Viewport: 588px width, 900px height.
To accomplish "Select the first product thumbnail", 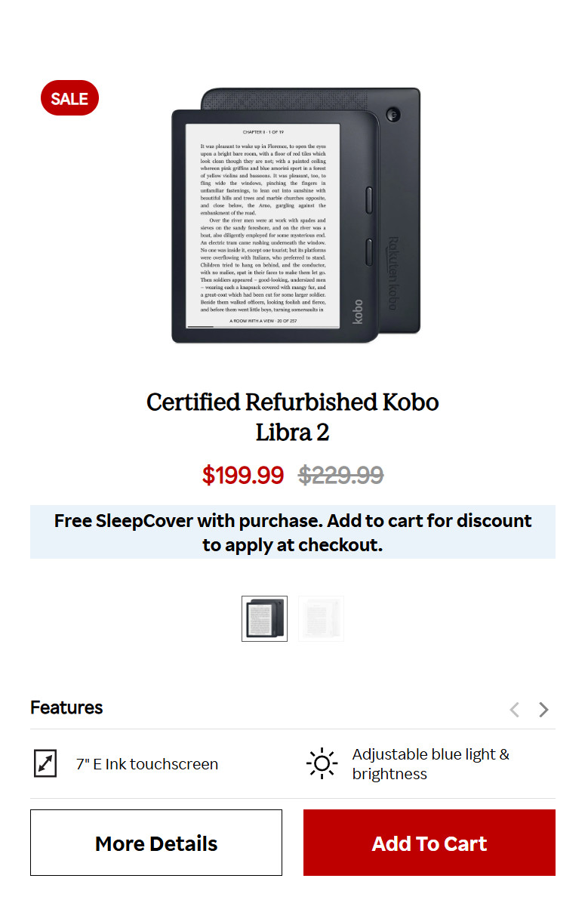I will coord(264,618).
